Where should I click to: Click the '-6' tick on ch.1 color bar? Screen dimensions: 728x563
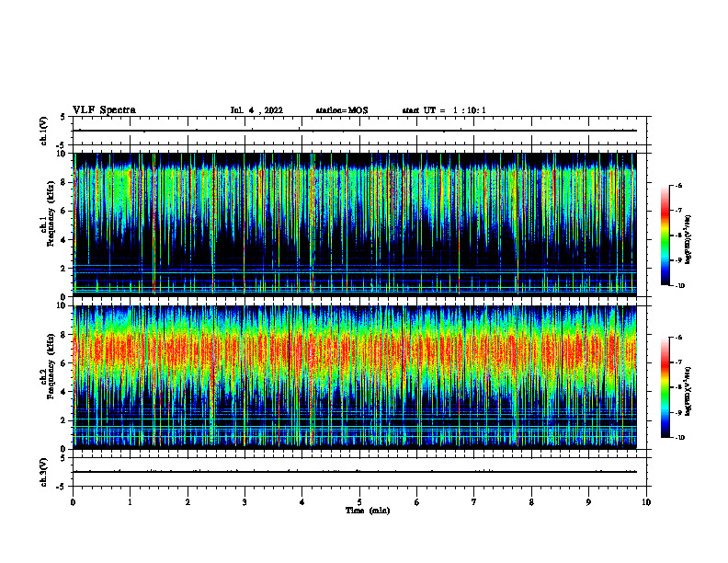tap(678, 185)
